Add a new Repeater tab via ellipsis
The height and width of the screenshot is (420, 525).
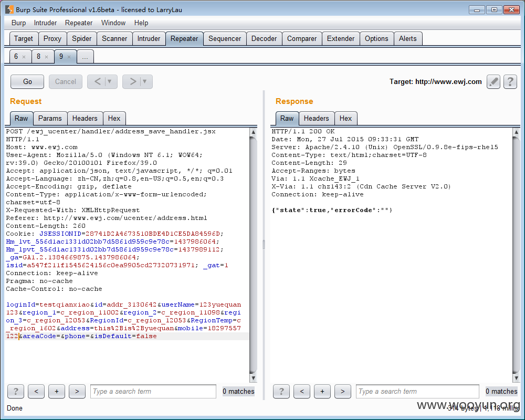[85, 57]
